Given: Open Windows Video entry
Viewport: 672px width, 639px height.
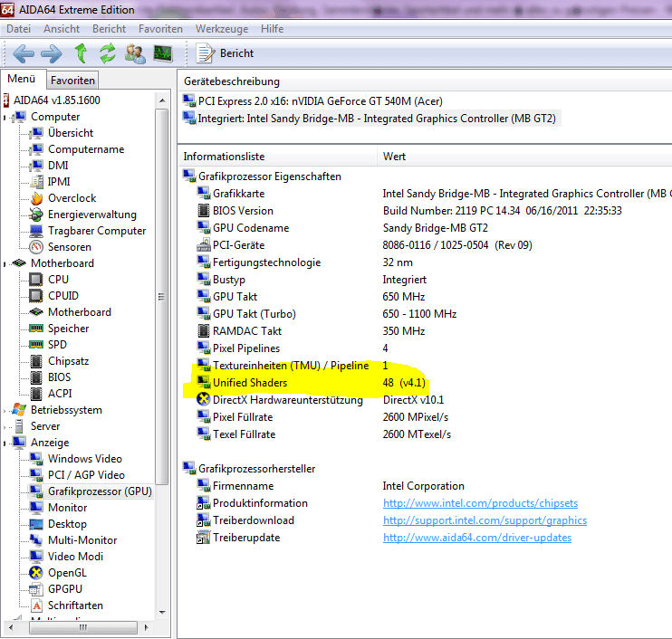Looking at the screenshot, I should 85,459.
